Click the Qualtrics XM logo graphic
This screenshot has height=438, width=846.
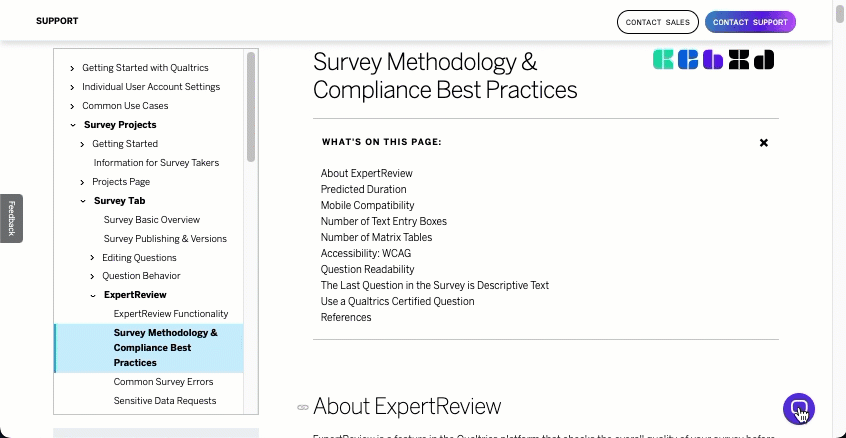coord(713,60)
